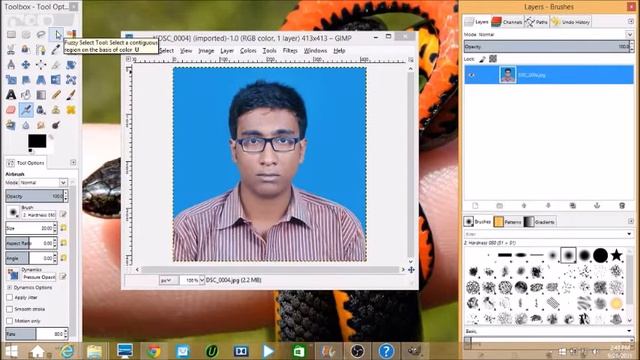640x360 pixels.
Task: Select the Perspective tool
Action: click(41, 80)
